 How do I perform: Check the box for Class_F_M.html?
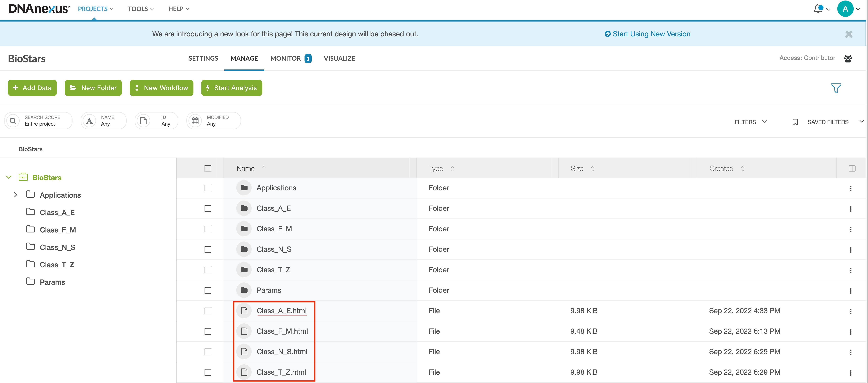208,331
